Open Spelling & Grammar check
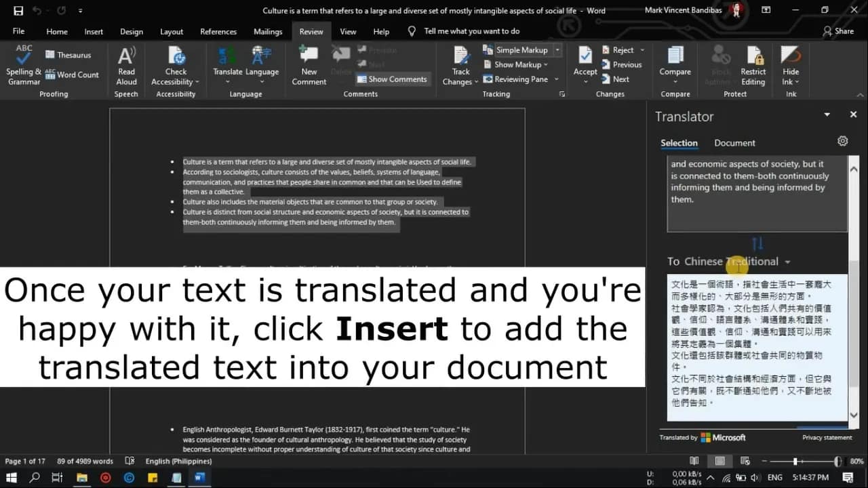 coord(24,65)
